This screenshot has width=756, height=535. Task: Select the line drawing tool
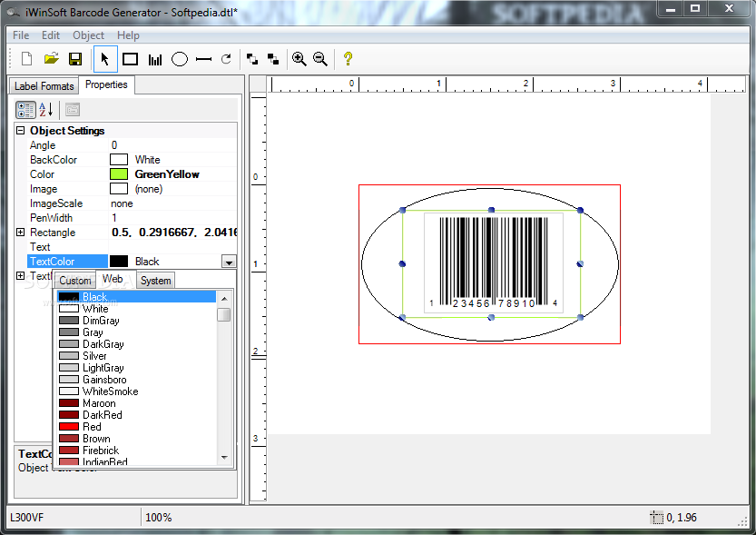coord(204,59)
